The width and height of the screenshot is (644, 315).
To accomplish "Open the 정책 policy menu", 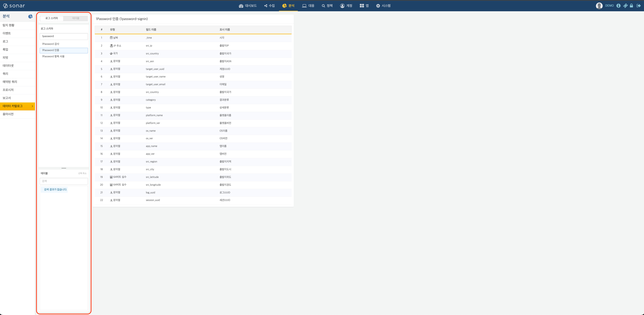I will (x=327, y=6).
